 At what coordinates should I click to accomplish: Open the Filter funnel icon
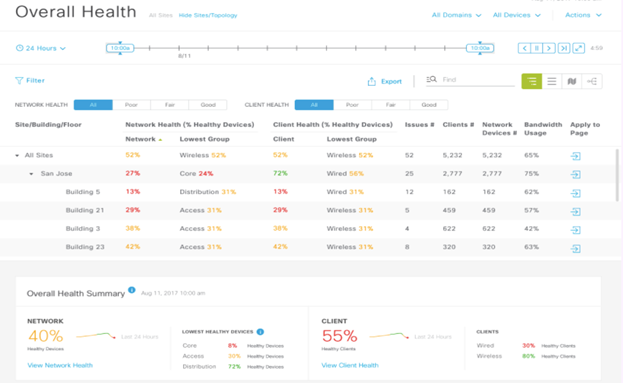coord(19,81)
